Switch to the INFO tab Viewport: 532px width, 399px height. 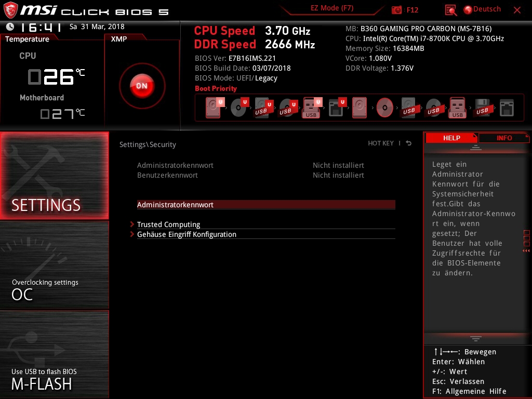pyautogui.click(x=504, y=138)
